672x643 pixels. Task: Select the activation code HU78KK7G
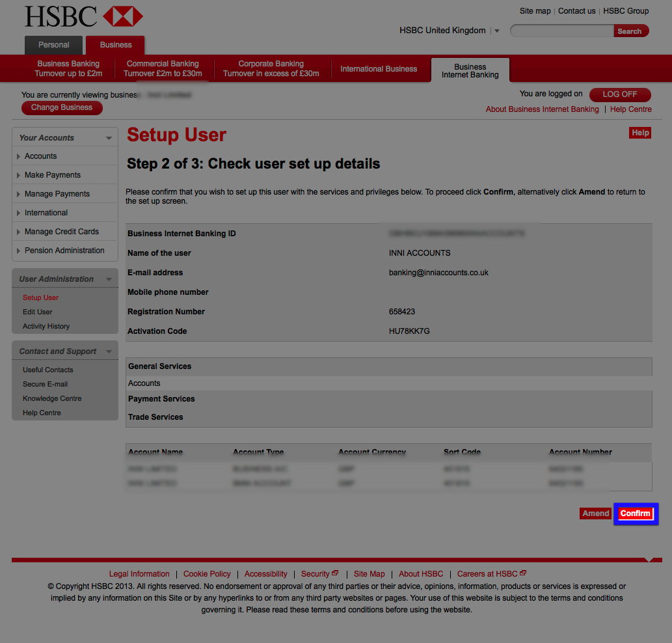tap(409, 331)
